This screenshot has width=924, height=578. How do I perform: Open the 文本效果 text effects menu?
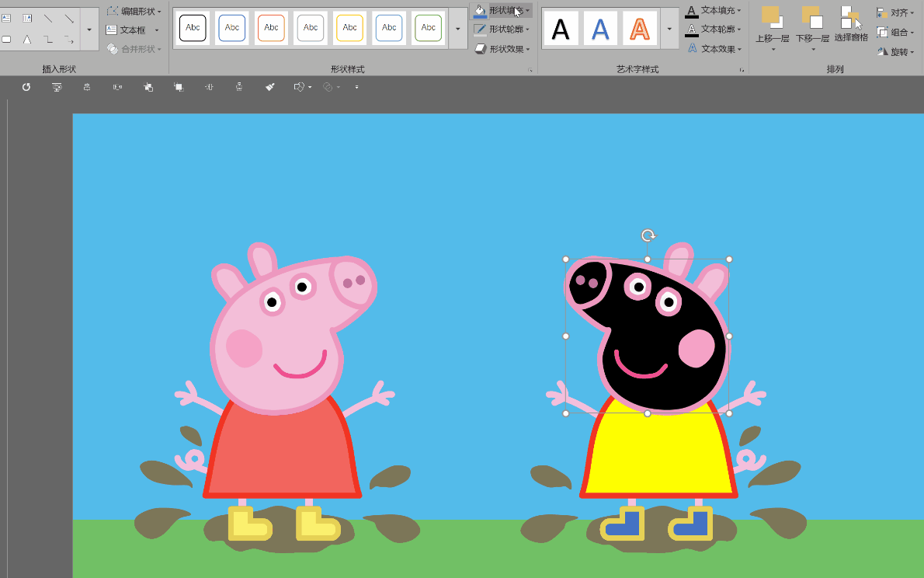[713, 49]
